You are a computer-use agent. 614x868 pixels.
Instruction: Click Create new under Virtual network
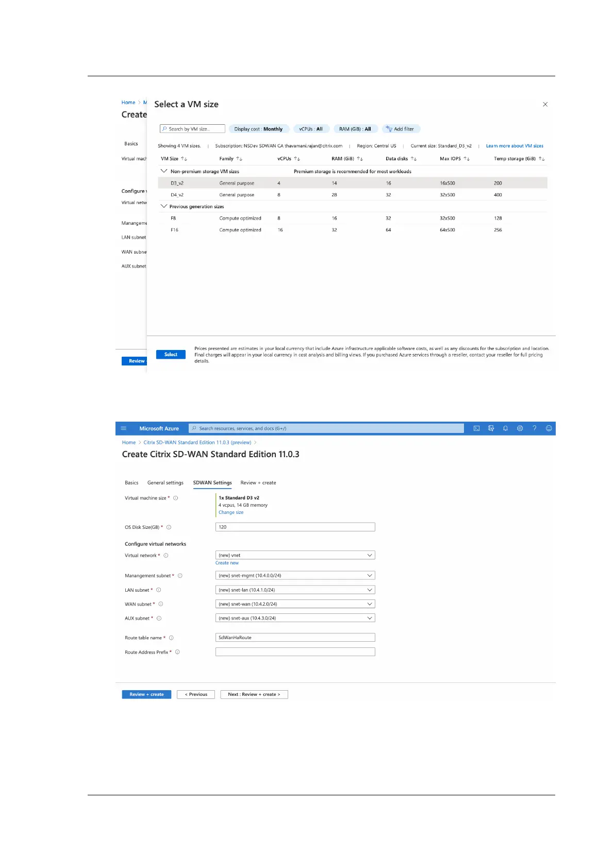tap(227, 563)
